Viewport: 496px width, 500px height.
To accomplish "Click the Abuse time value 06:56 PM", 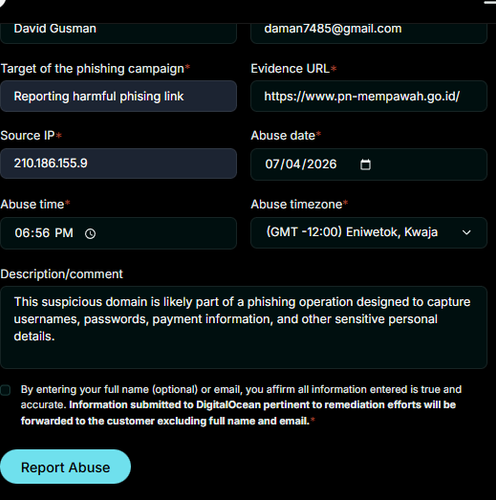I will [x=44, y=233].
